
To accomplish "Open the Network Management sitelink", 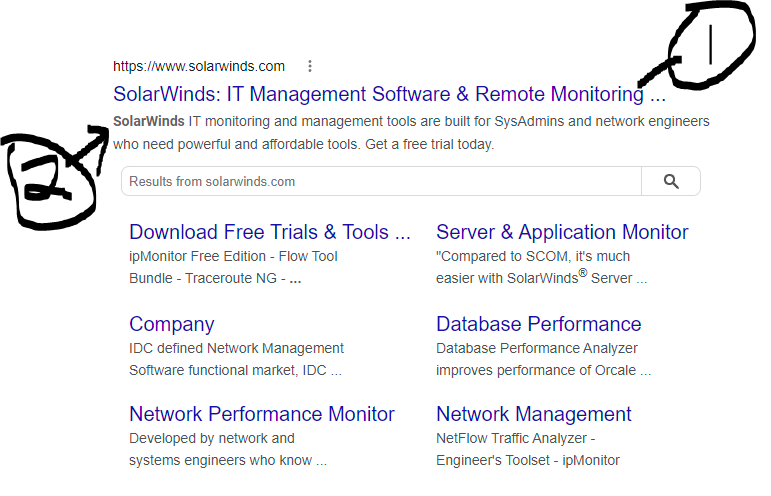I will coord(534,414).
